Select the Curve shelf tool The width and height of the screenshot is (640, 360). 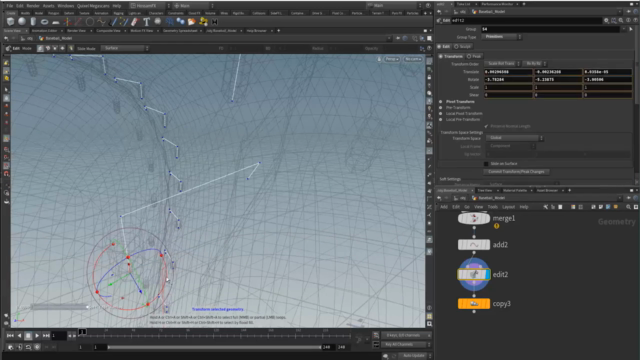click(101, 22)
